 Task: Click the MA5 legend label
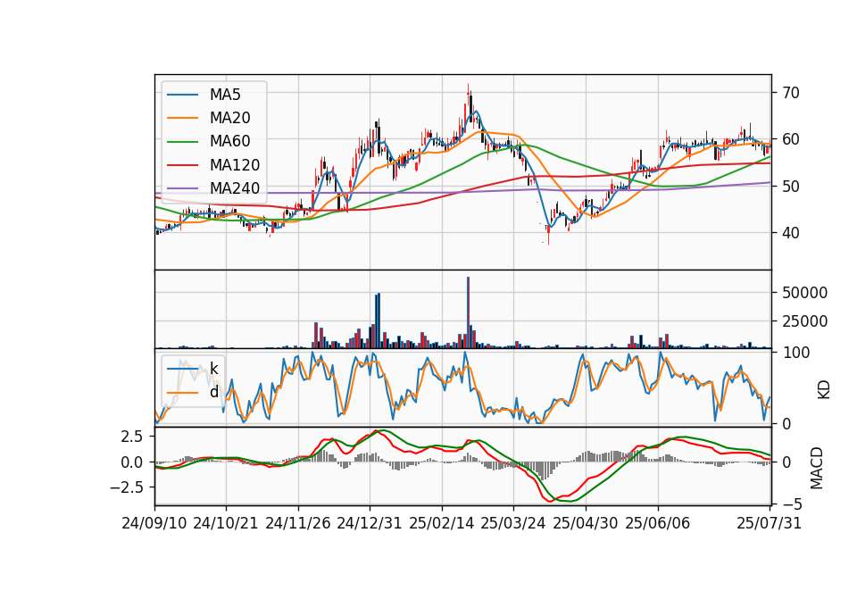225,95
